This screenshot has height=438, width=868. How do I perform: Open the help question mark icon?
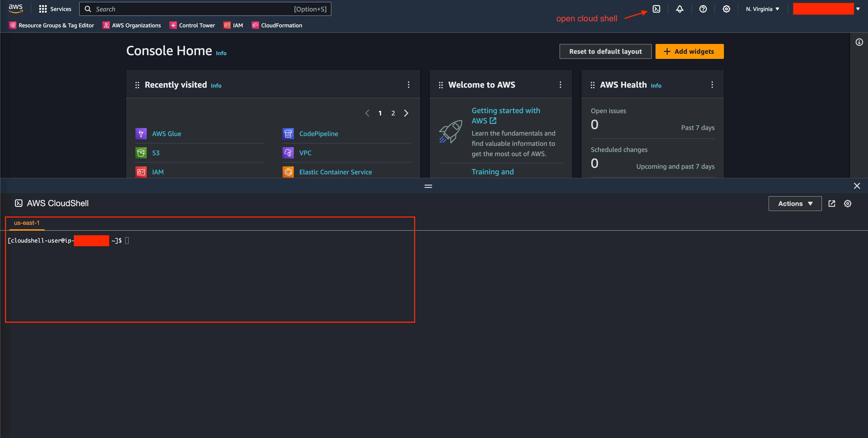click(x=703, y=9)
